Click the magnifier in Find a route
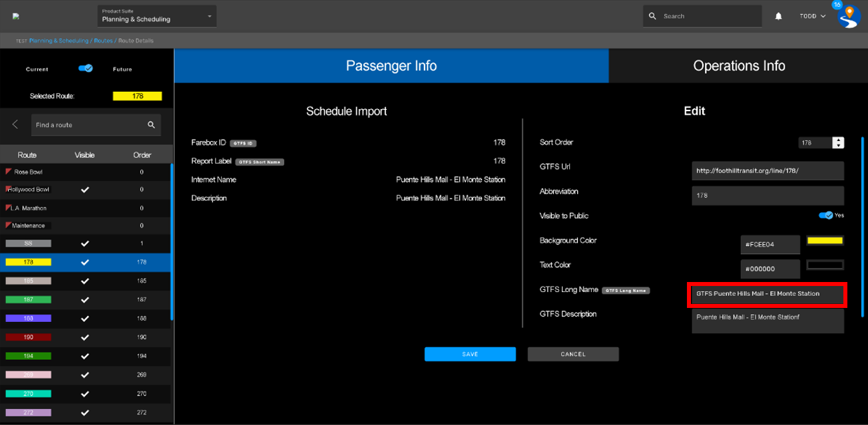The height and width of the screenshot is (425, 868). click(151, 125)
